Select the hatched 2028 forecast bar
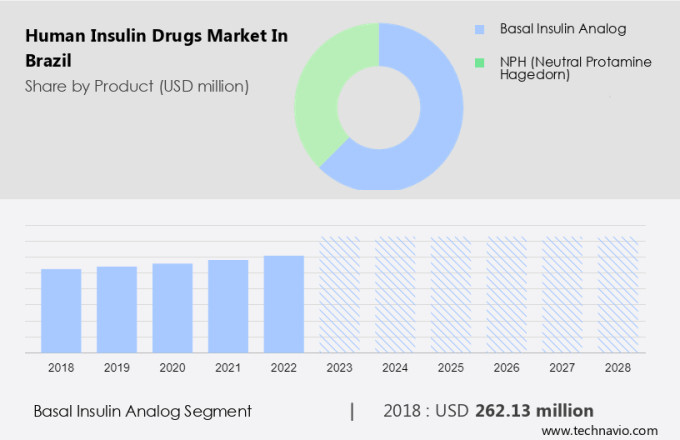 click(618, 295)
